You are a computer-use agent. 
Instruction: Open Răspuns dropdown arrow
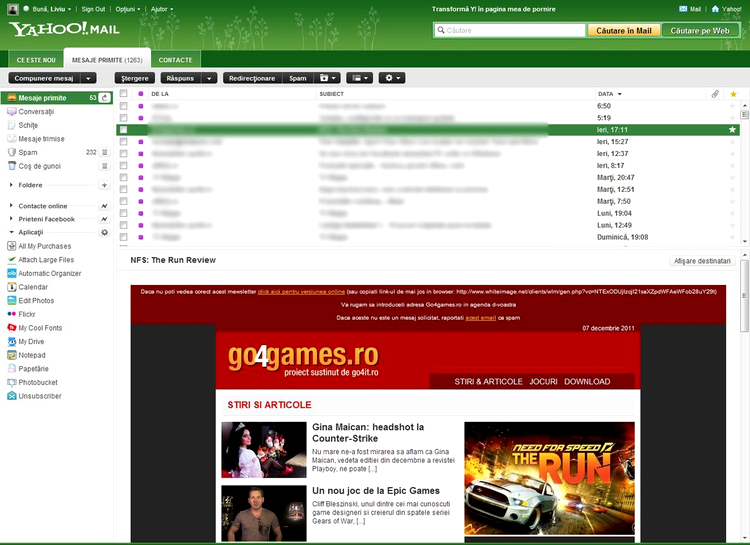click(210, 78)
